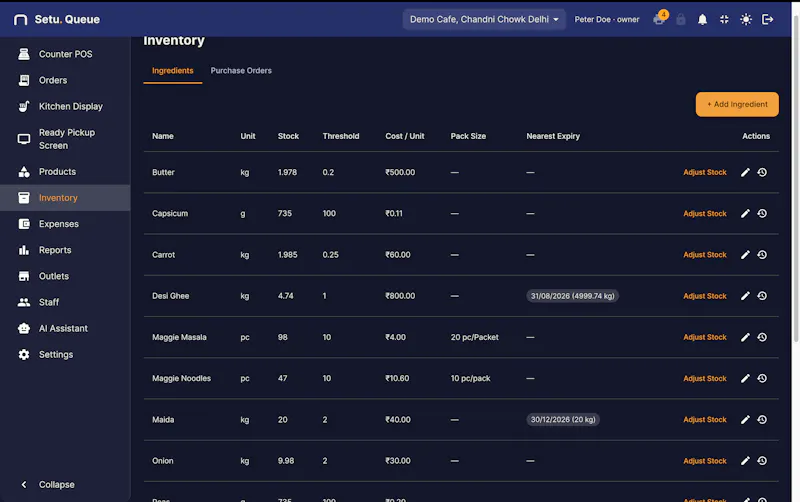Launch the AI Assistant
Image resolution: width=800 pixels, height=502 pixels.
click(x=65, y=328)
